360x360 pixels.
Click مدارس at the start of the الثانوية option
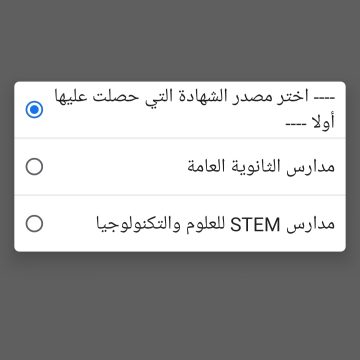click(x=311, y=167)
